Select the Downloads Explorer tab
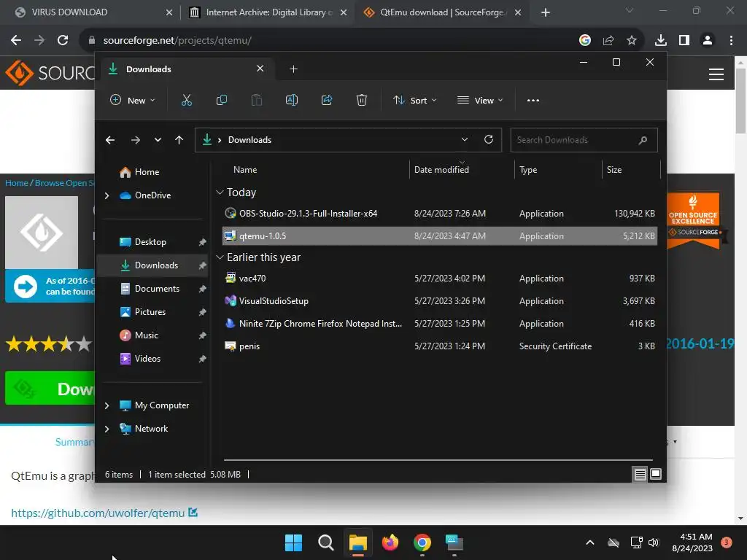The height and width of the screenshot is (560, 747). pyautogui.click(x=186, y=69)
